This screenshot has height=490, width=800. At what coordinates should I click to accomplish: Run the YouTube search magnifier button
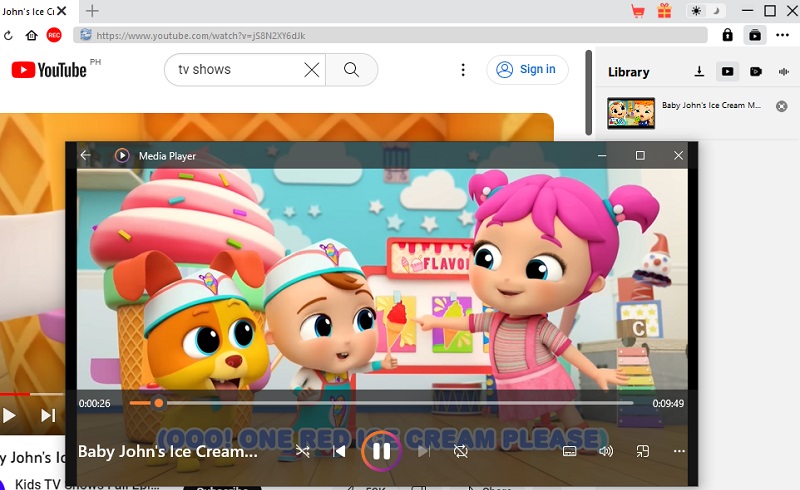pyautogui.click(x=351, y=69)
